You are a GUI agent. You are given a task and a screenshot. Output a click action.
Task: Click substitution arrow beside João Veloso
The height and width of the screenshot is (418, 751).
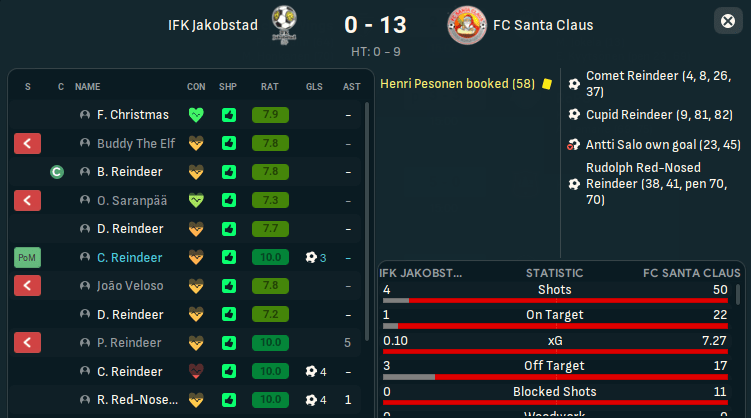coord(28,286)
